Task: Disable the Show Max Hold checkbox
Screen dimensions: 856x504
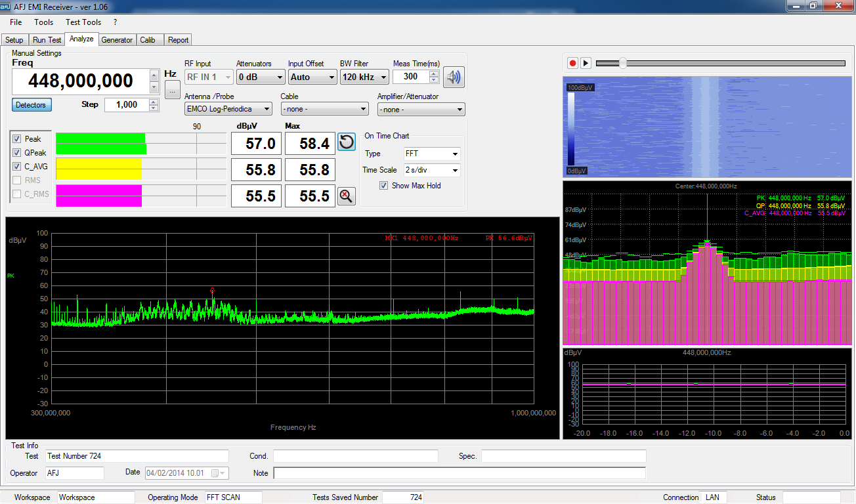Action: [384, 186]
